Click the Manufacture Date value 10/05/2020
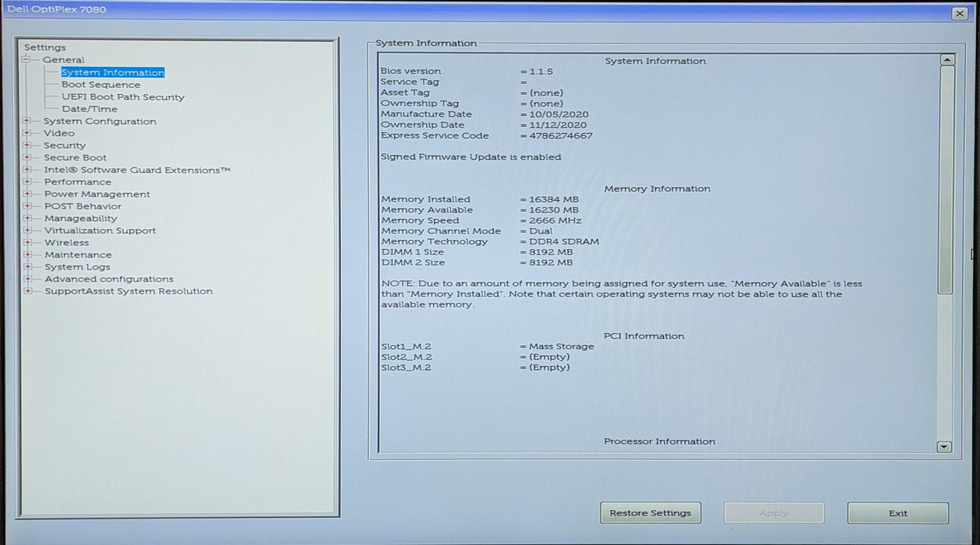This screenshot has width=980, height=545. pos(559,114)
